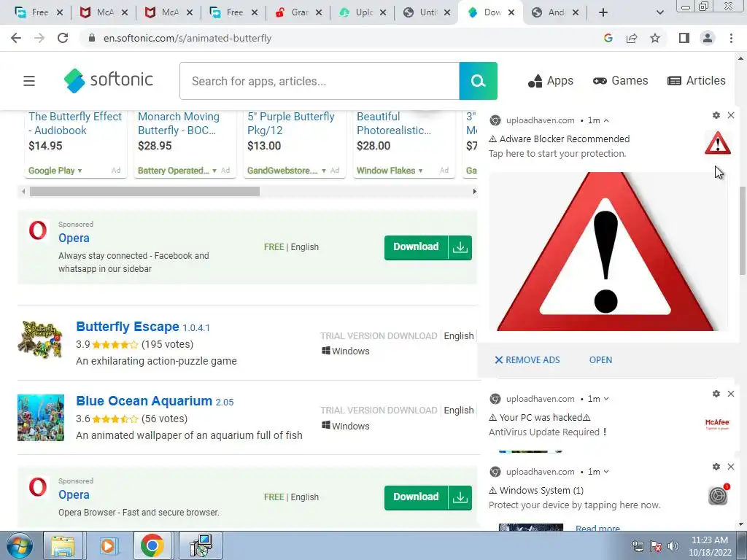Go forward in browser history
The height and width of the screenshot is (560, 747).
point(39,38)
